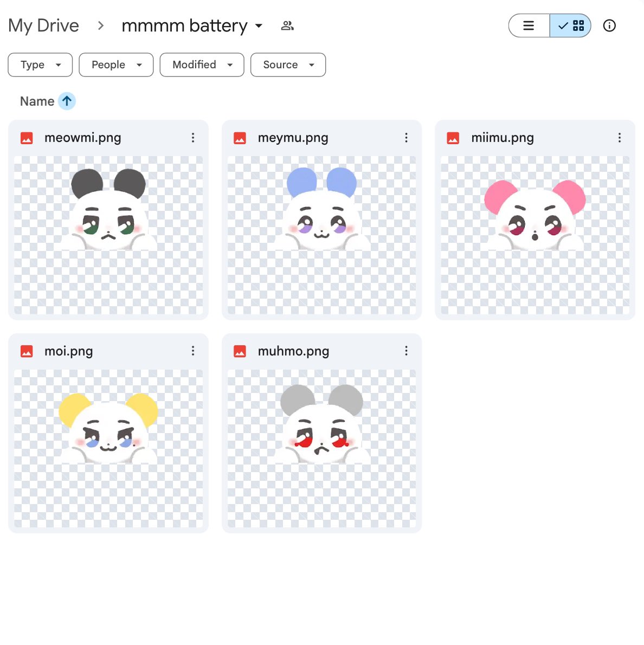This screenshot has width=644, height=645.
Task: Go back to My Drive
Action: (43, 25)
